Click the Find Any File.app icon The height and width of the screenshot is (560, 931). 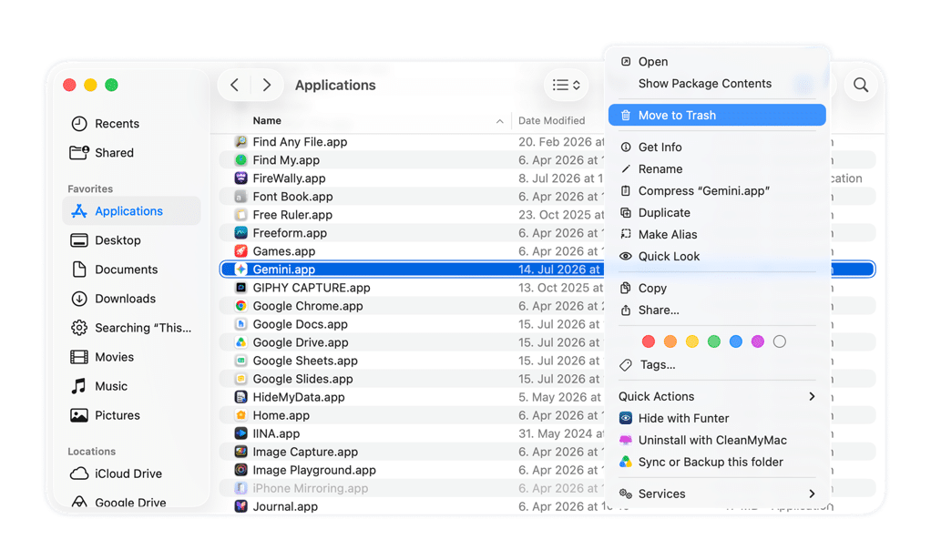[240, 142]
